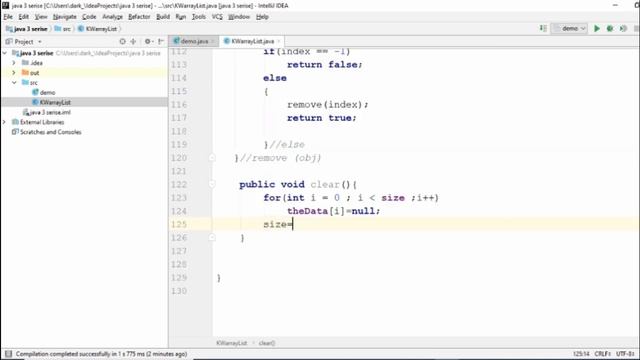The image size is (640, 360).
Task: Open the File menu
Action: tap(8, 17)
